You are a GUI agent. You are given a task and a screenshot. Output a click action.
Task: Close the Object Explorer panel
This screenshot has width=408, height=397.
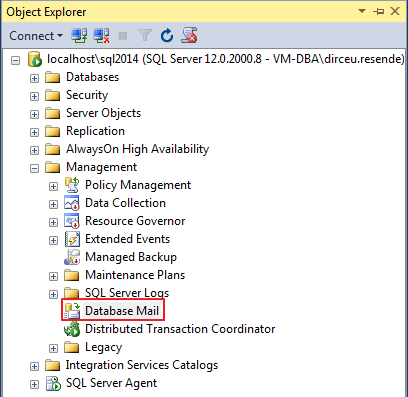(x=395, y=11)
